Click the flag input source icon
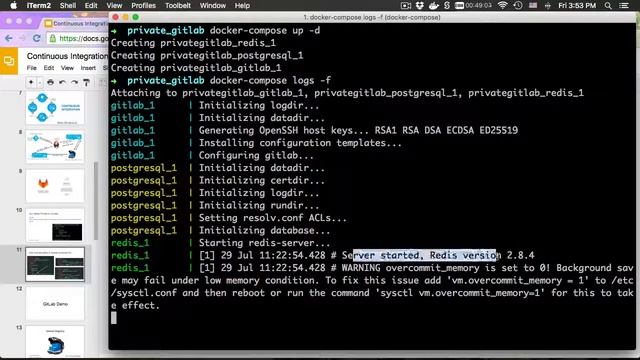The width and height of the screenshot is (640, 360). [533, 5]
